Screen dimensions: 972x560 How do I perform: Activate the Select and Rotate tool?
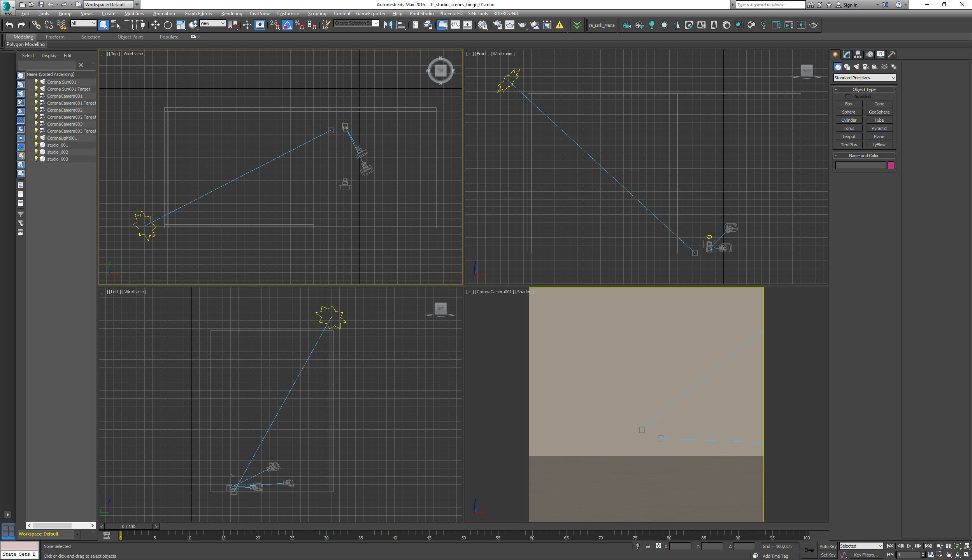click(x=168, y=25)
